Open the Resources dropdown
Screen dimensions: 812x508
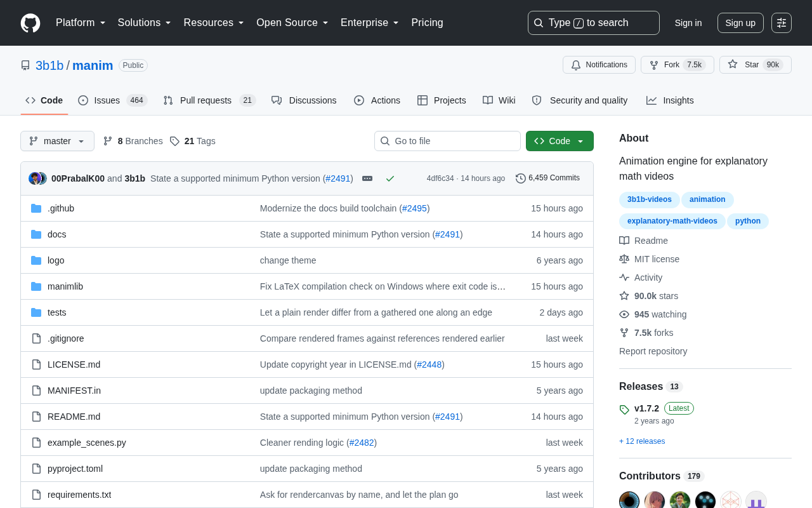[214, 23]
